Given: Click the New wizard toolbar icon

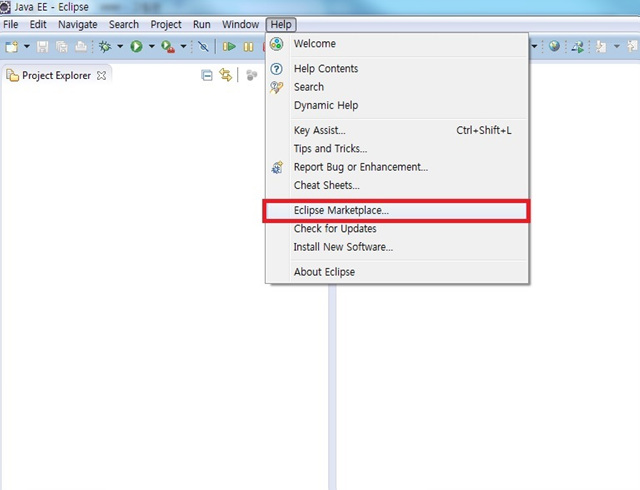Looking at the screenshot, I should [12, 47].
